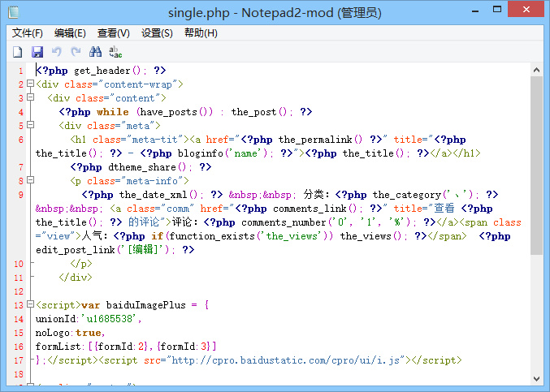Click the Save floppy disk icon

pos(37,52)
